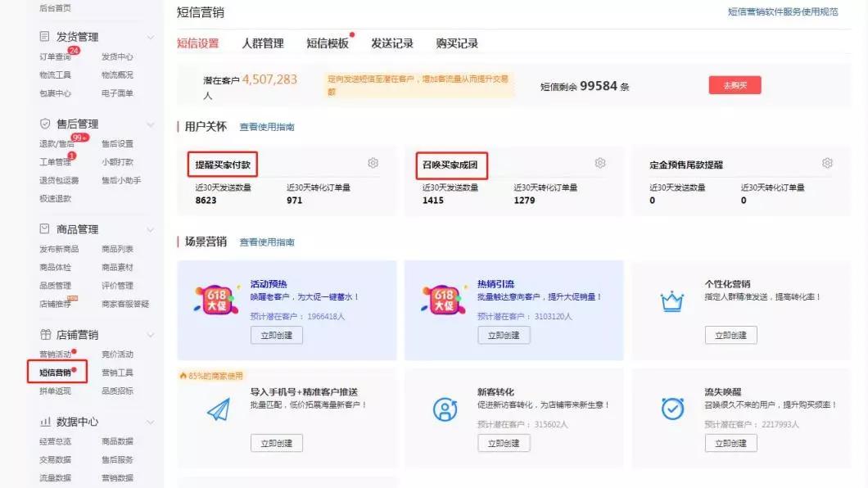The image size is (868, 488).
Task: Collapse the 店铺营销 sidebar section chevron
Action: 150,335
